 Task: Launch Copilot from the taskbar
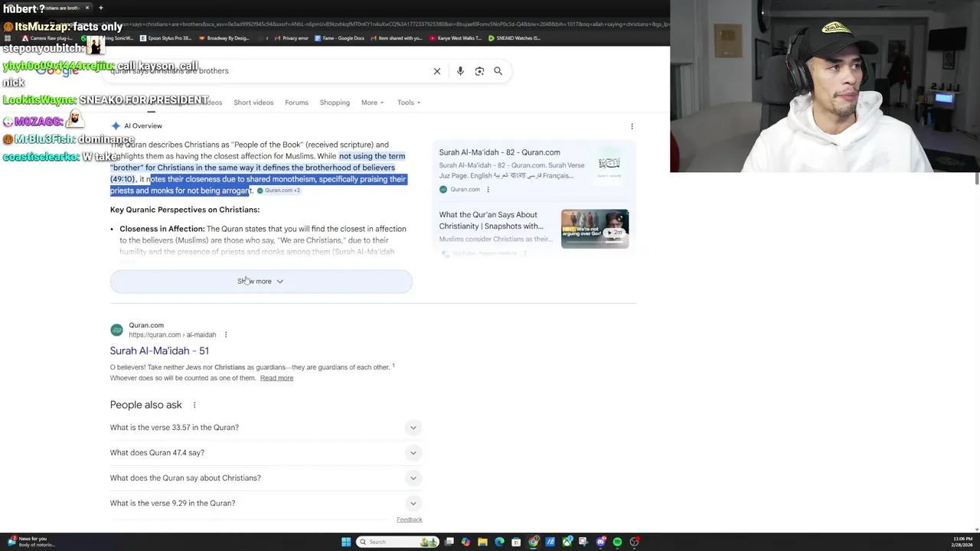click(x=465, y=542)
